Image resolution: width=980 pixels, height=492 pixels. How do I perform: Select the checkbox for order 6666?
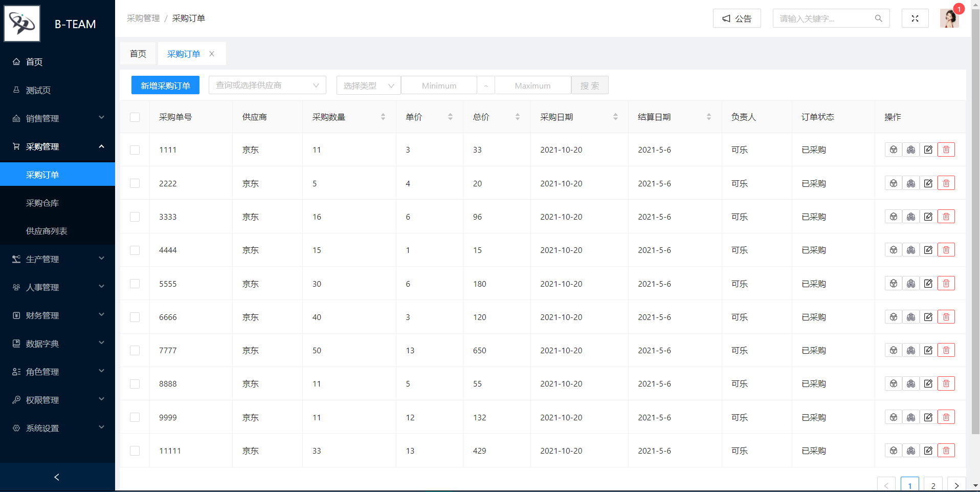click(135, 317)
